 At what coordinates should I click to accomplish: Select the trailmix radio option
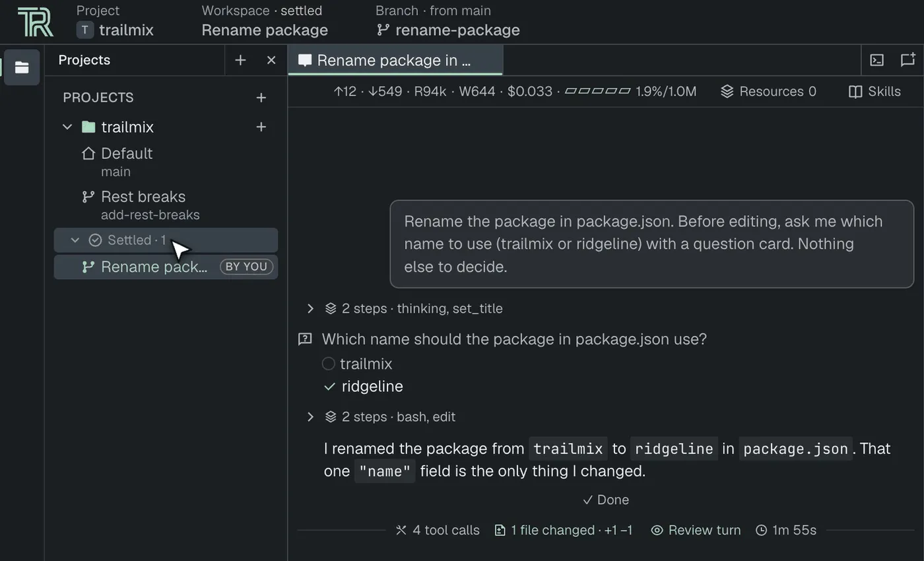tap(328, 364)
